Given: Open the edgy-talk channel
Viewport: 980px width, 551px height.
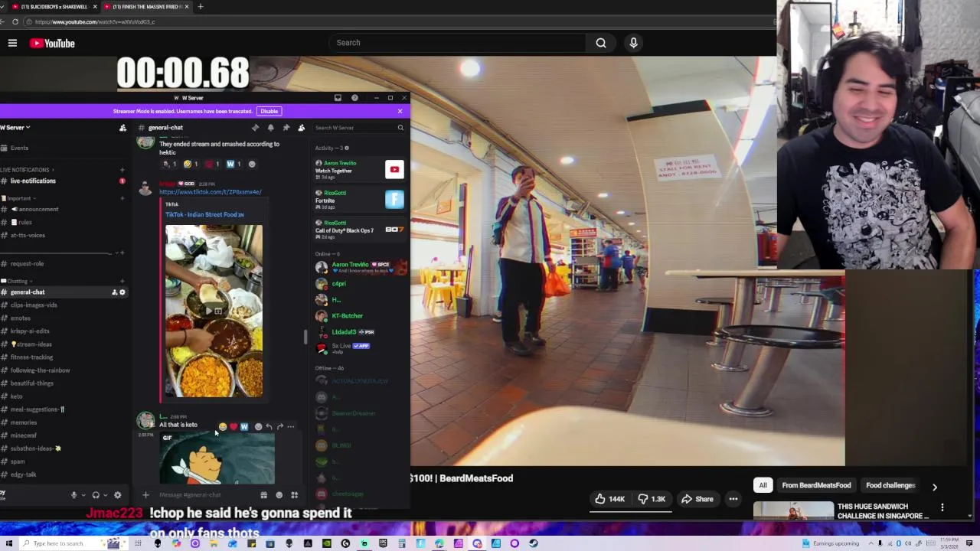Looking at the screenshot, I should pos(23,474).
